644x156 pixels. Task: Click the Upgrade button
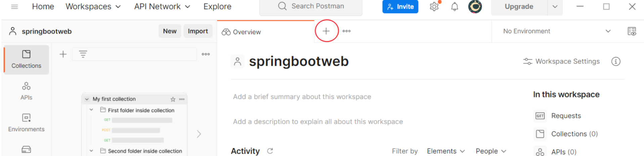coord(519,6)
